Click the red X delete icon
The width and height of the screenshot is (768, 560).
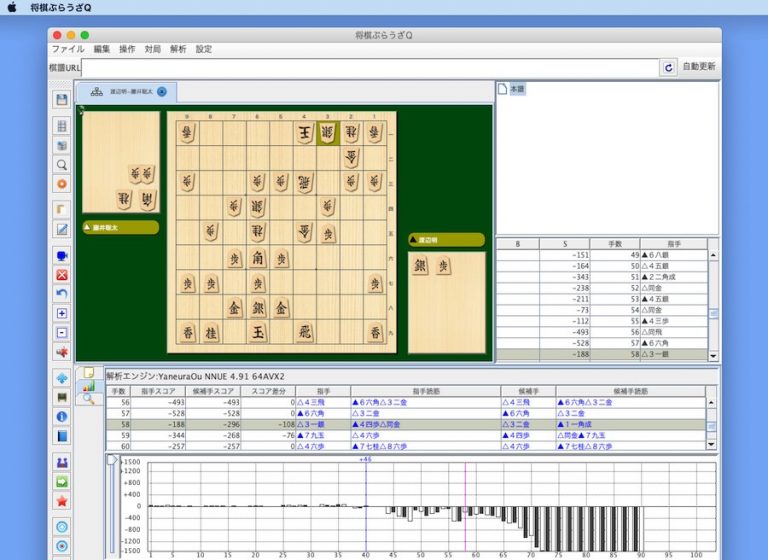pyautogui.click(x=62, y=274)
